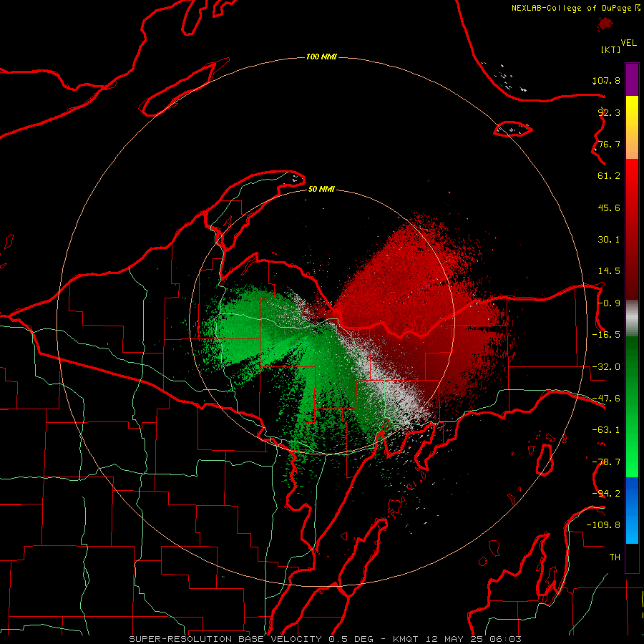Click the 92.3 scale value
Image resolution: width=644 pixels, height=644 pixels.
(609, 112)
